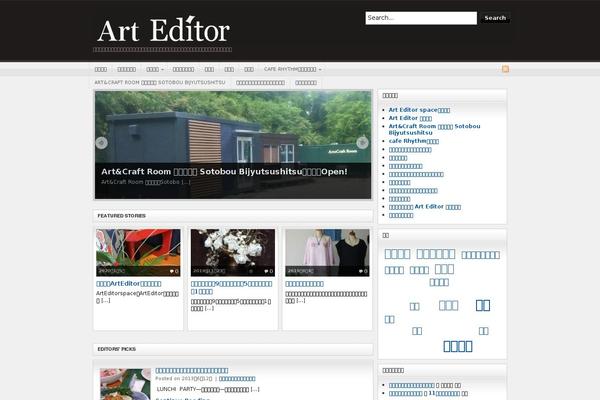600x400 pixels.
Task: Open the CAFE RHYTHM navigation menu item
Action: 292,69
